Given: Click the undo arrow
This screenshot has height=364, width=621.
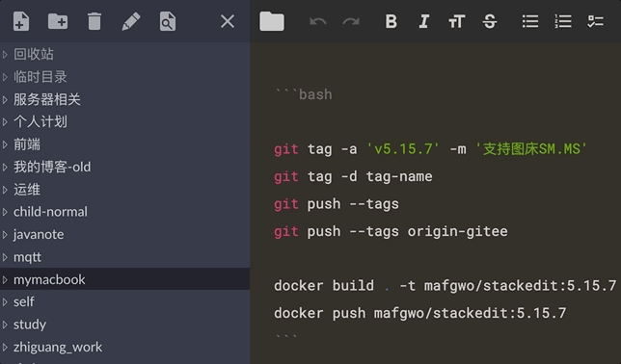Looking at the screenshot, I should 318,21.
